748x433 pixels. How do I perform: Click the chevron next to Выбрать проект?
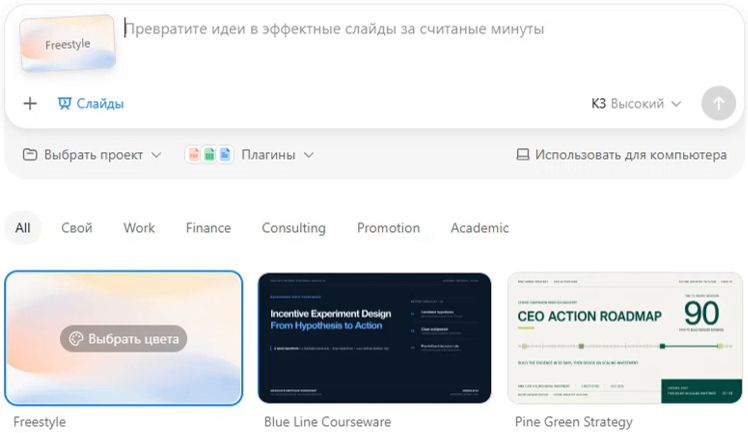point(156,155)
